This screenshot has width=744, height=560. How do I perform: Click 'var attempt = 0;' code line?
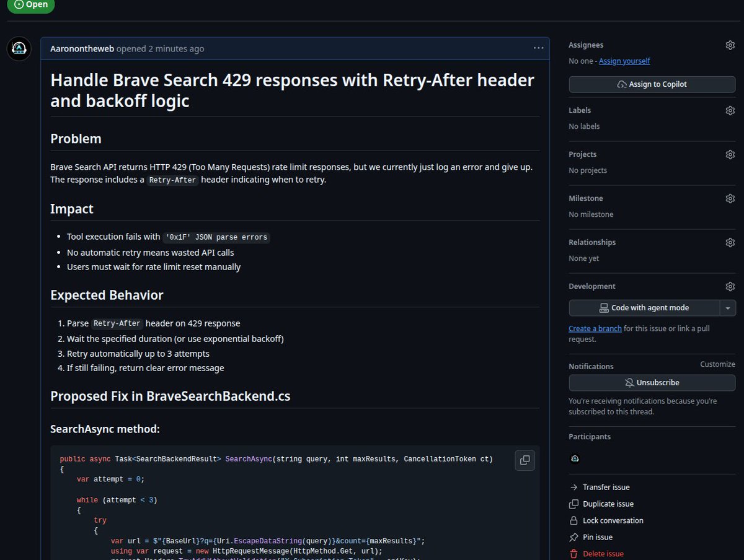110,479
